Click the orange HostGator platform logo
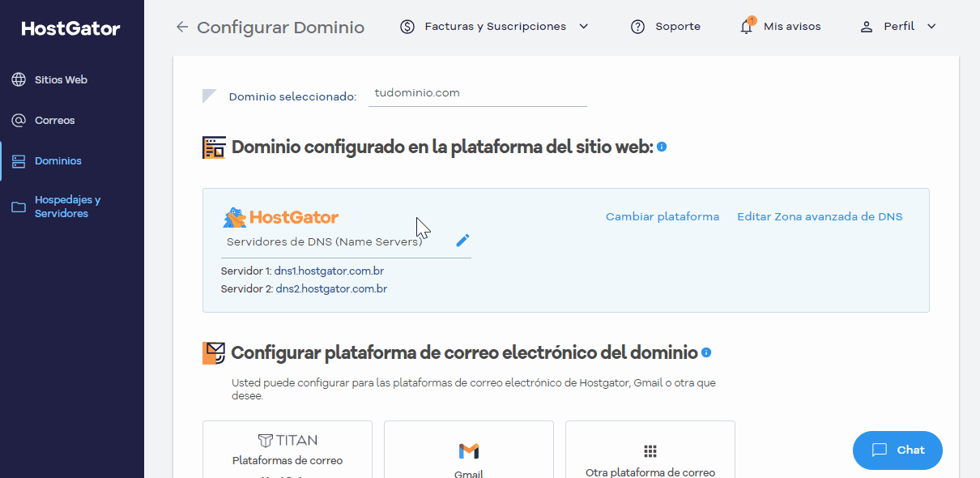Image resolution: width=980 pixels, height=478 pixels. click(x=281, y=217)
